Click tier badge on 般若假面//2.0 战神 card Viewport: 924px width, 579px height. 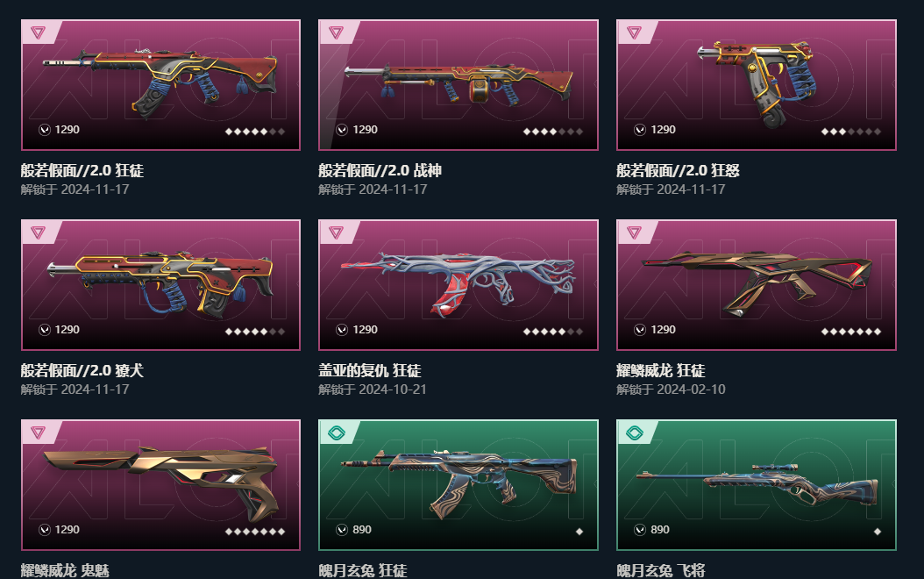[336, 32]
